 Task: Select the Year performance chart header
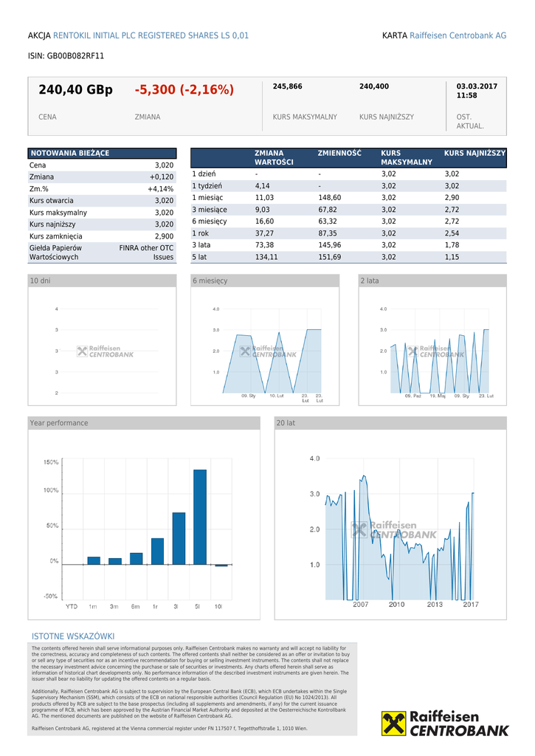(x=144, y=423)
